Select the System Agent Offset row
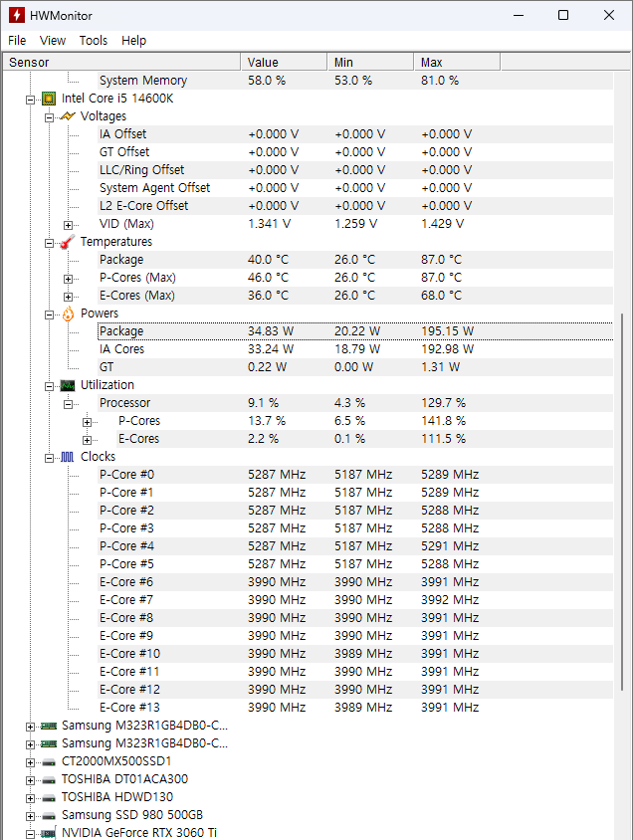633x840 pixels. [x=355, y=188]
